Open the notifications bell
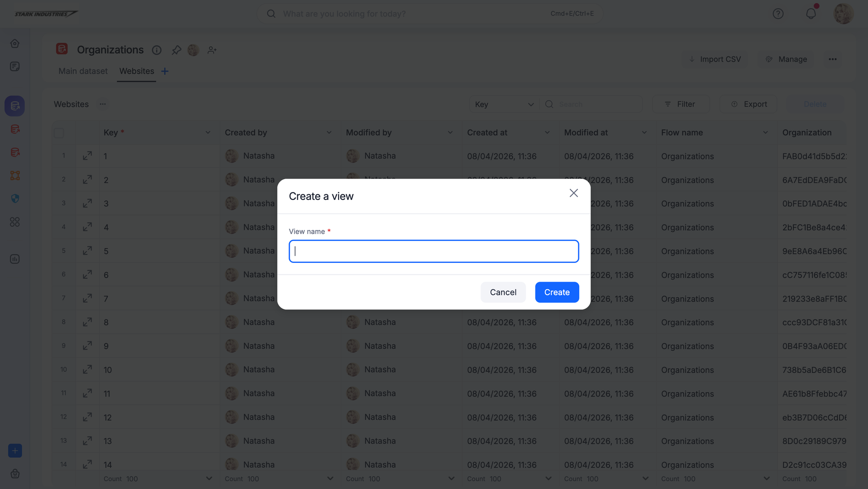This screenshot has width=868, height=489. pyautogui.click(x=810, y=14)
